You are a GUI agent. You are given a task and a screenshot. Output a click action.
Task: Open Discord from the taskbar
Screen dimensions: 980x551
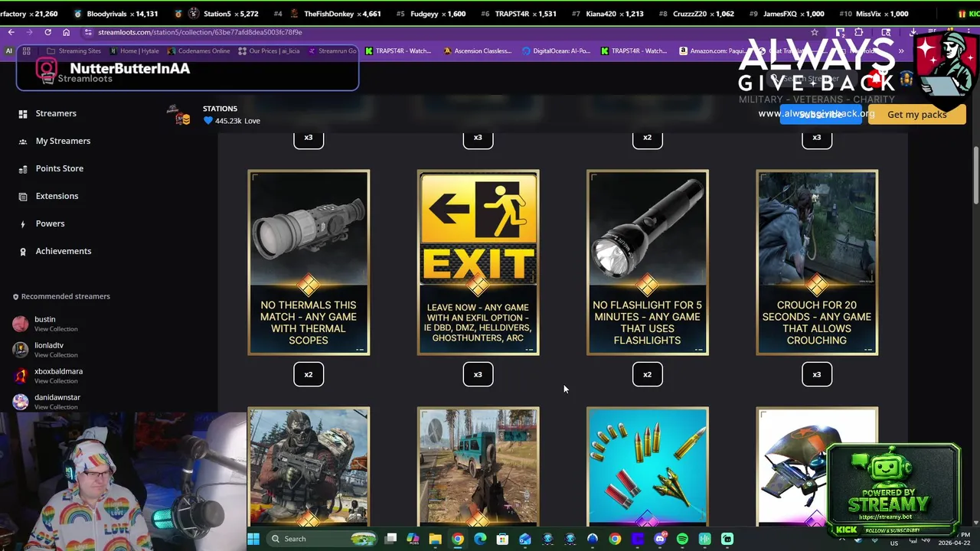660,539
